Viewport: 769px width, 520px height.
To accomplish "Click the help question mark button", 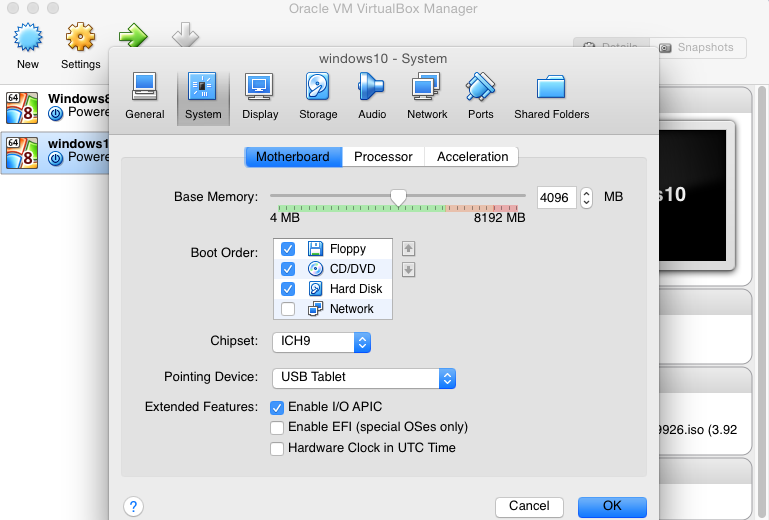I will tap(133, 506).
